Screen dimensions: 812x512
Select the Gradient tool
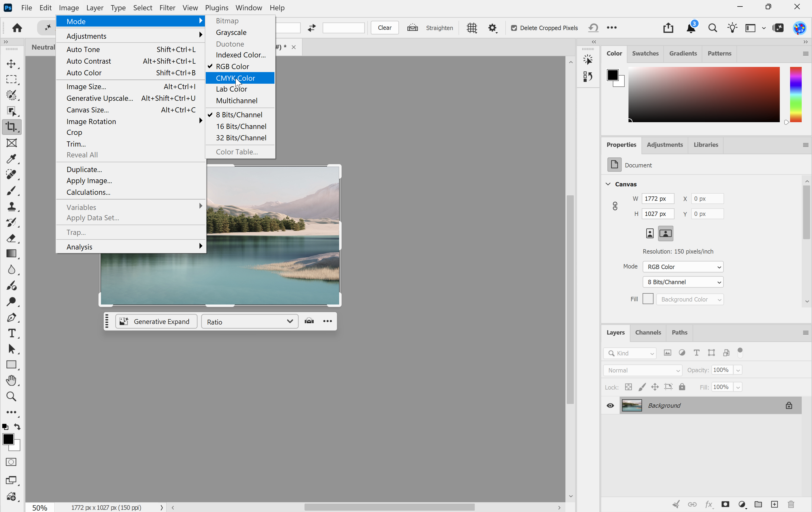pos(11,254)
